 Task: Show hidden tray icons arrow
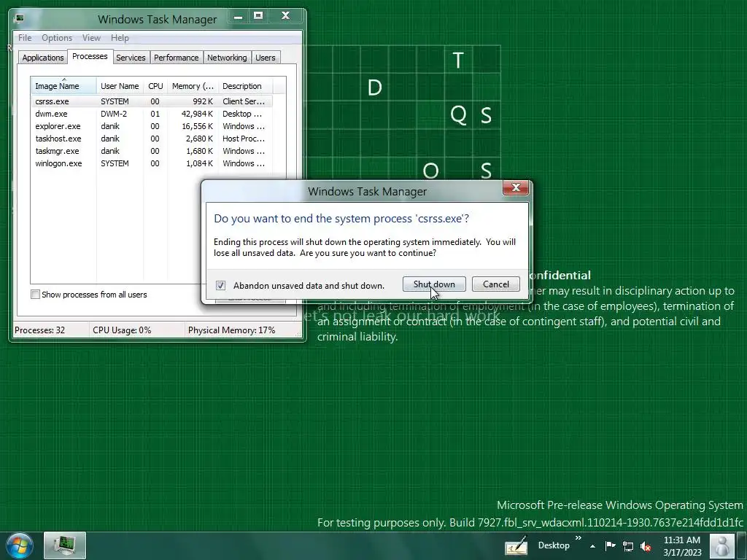tap(592, 546)
